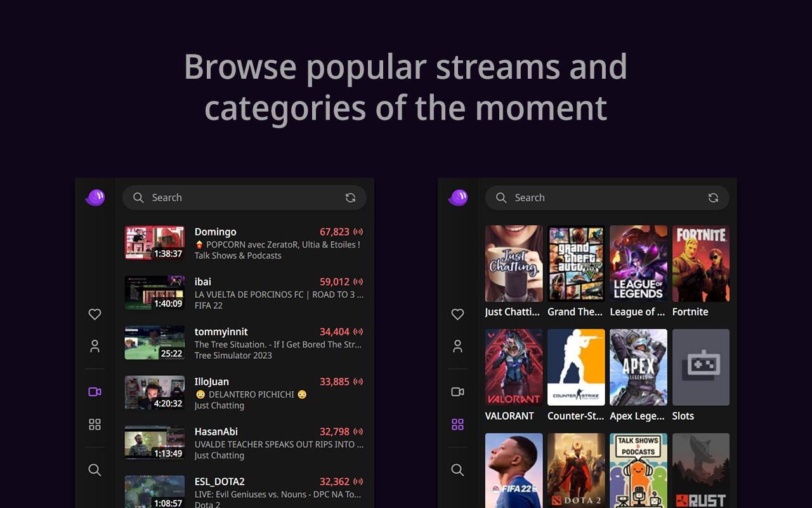Open the Just Chatting category cover

(x=514, y=264)
